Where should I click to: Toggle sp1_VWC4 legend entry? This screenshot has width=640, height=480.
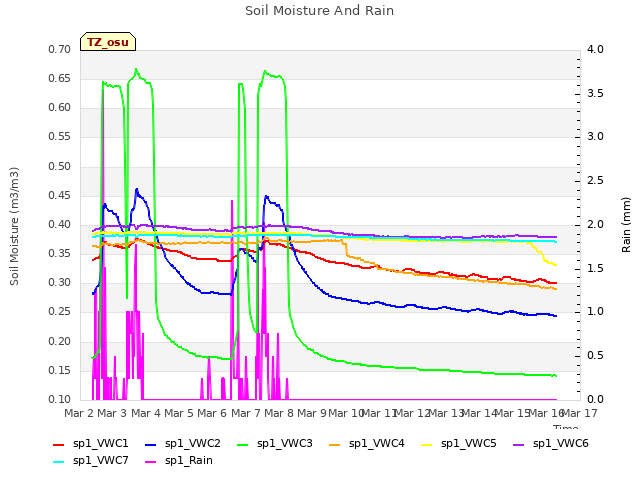pyautogui.click(x=367, y=443)
